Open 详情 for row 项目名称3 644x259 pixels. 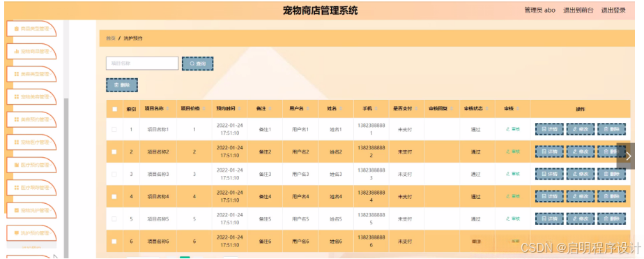(x=549, y=174)
